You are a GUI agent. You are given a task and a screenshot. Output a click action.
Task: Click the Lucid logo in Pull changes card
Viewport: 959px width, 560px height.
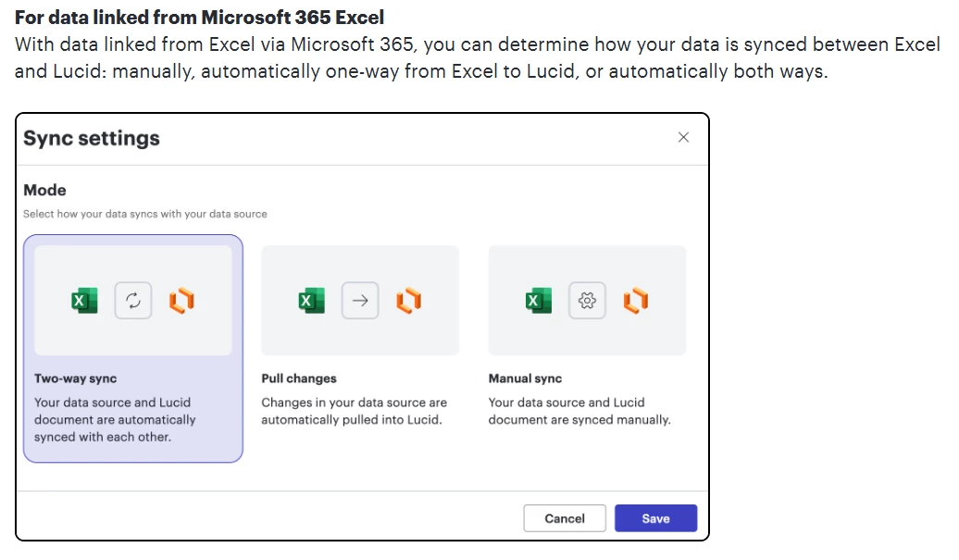(x=408, y=300)
